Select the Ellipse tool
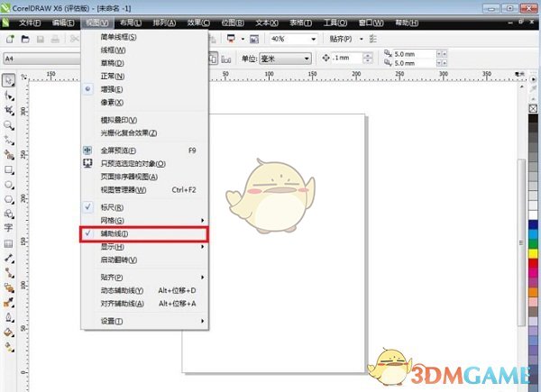Image resolution: width=541 pixels, height=392 pixels. pos(9,185)
